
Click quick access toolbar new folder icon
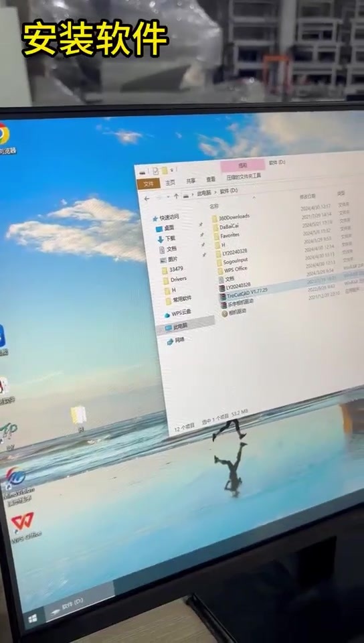click(x=164, y=170)
